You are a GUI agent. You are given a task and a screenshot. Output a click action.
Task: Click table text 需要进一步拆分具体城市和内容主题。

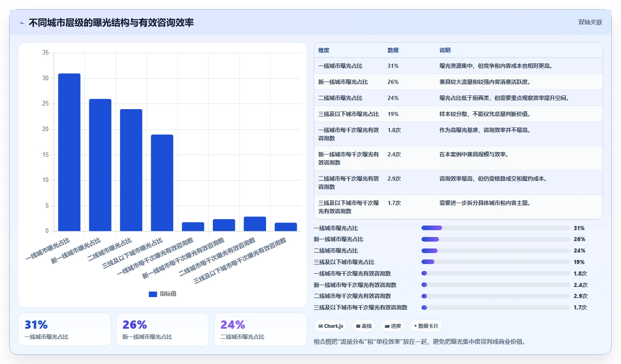485,203
